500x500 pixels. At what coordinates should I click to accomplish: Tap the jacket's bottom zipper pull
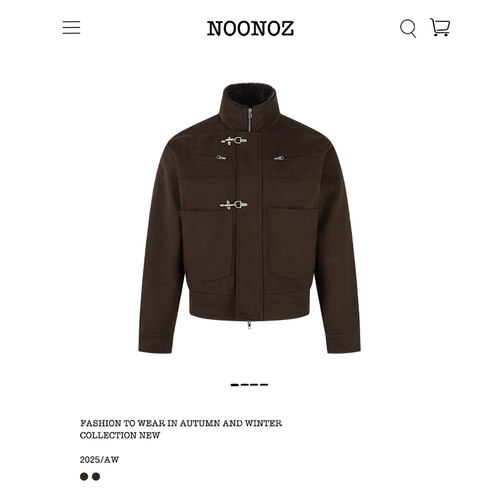click(249, 325)
